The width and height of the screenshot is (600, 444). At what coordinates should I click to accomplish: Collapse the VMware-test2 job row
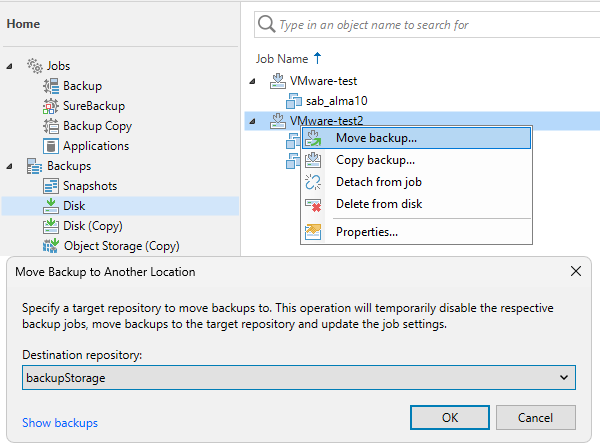(x=252, y=122)
